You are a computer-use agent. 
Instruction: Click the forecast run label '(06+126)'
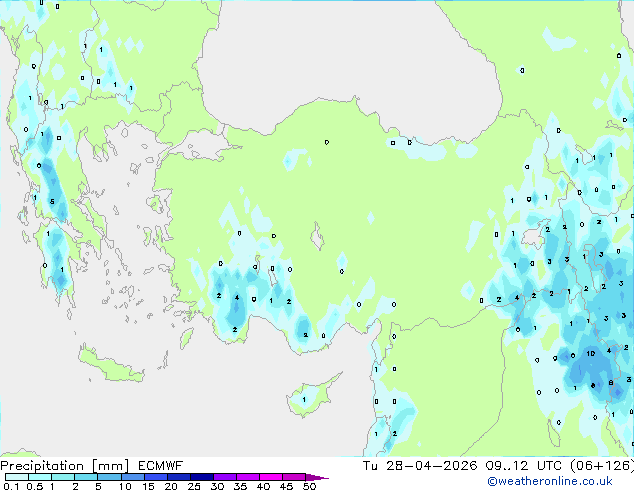pyautogui.click(x=602, y=466)
